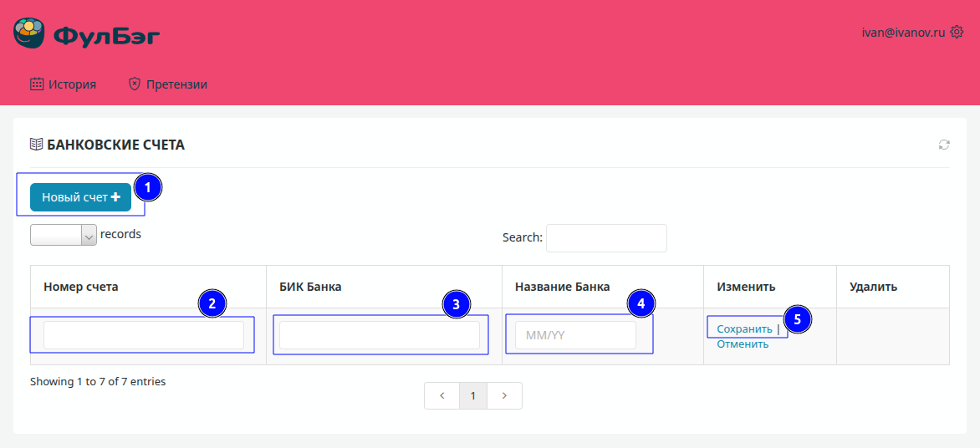The width and height of the screenshot is (980, 448).
Task: Expand the records per page dropdown
Action: pyautogui.click(x=64, y=235)
